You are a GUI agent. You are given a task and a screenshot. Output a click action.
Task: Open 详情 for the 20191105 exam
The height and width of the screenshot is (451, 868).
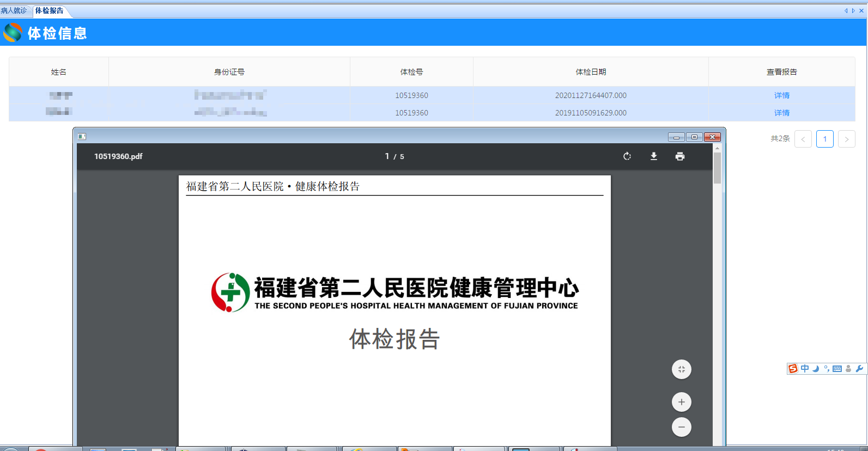(782, 113)
